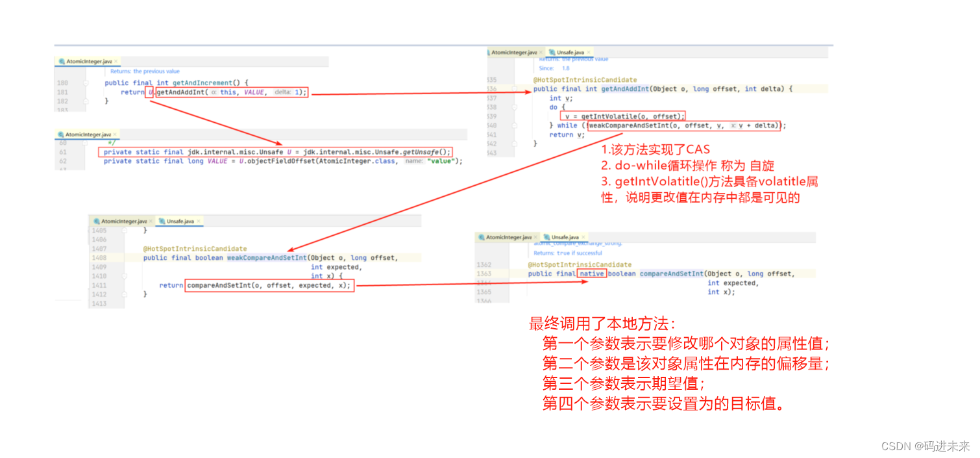Click line number 181 in gutter
Viewport: 980px width, 458px height.
tap(62, 92)
